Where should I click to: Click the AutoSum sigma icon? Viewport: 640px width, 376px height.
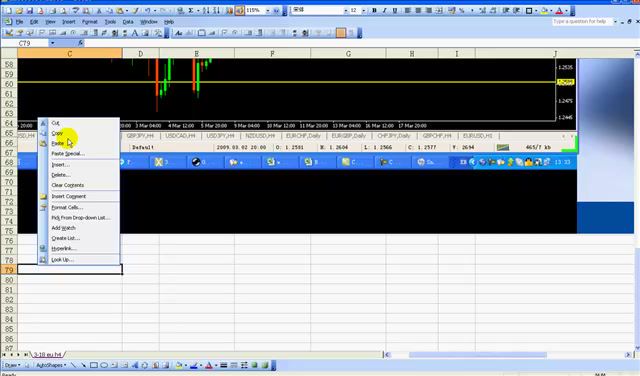coord(191,11)
